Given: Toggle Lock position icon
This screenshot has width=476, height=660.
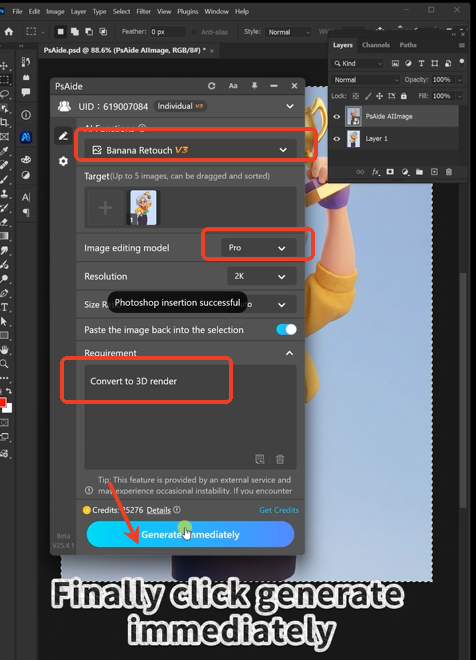Looking at the screenshot, I should click(379, 96).
